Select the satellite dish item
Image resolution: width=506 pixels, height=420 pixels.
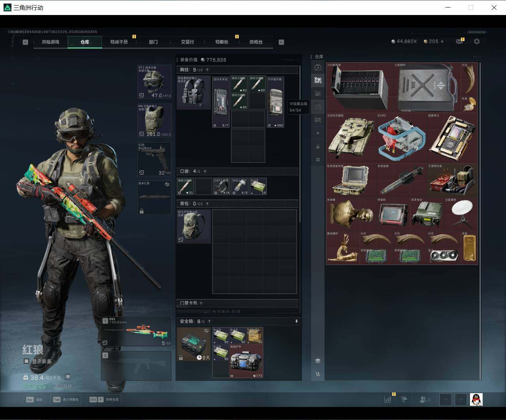461,214
